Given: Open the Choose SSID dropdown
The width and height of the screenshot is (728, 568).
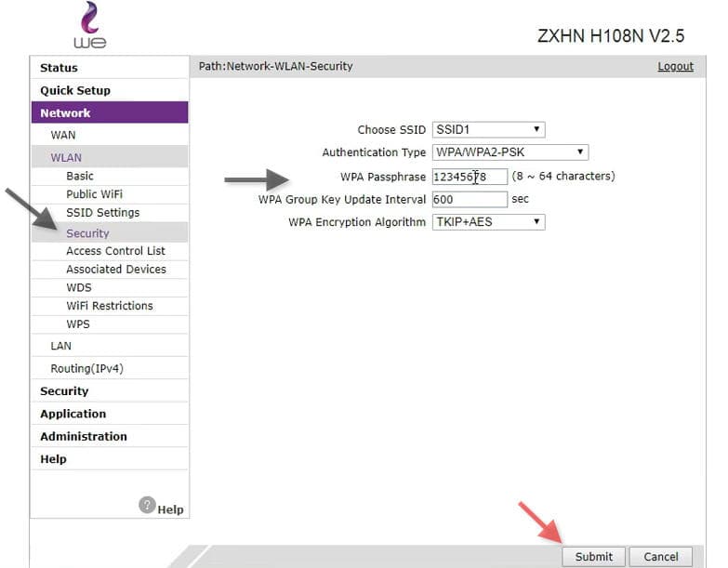Looking at the screenshot, I should [488, 129].
